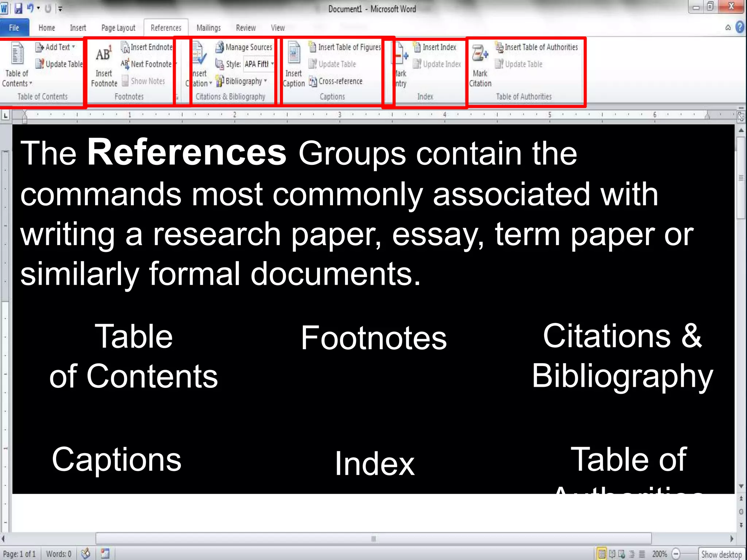Viewport: 747px width, 560px height.
Task: Open the Word Help question mark icon
Action: pyautogui.click(x=740, y=27)
